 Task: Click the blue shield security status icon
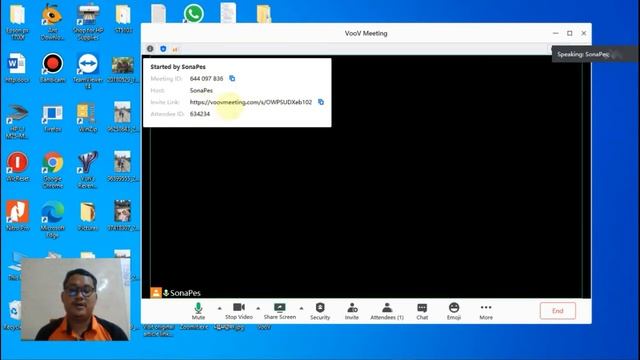(x=163, y=49)
